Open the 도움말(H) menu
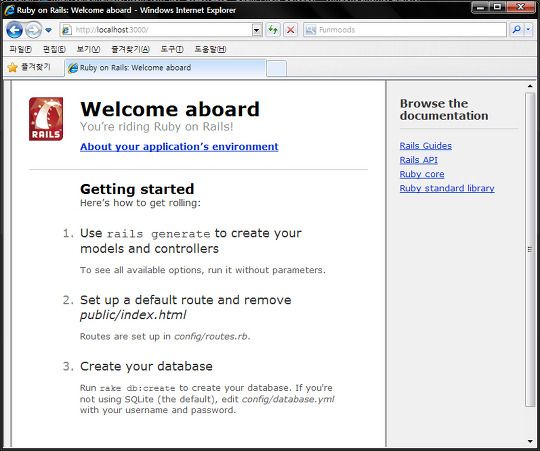 pyautogui.click(x=210, y=49)
